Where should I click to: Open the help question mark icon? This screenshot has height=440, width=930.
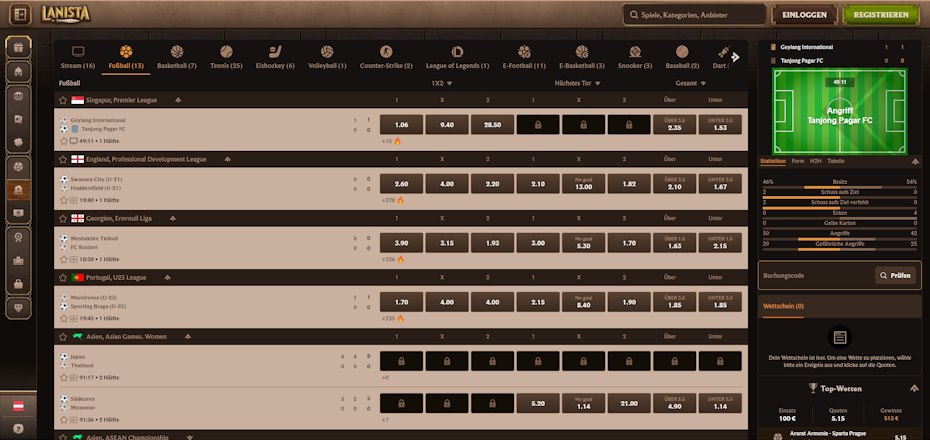18,428
